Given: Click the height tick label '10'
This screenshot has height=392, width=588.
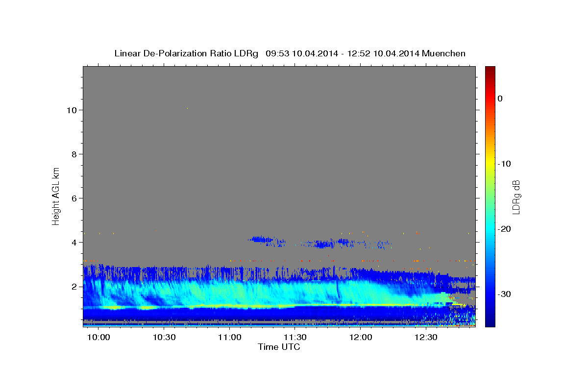Looking at the screenshot, I should coord(71,110).
